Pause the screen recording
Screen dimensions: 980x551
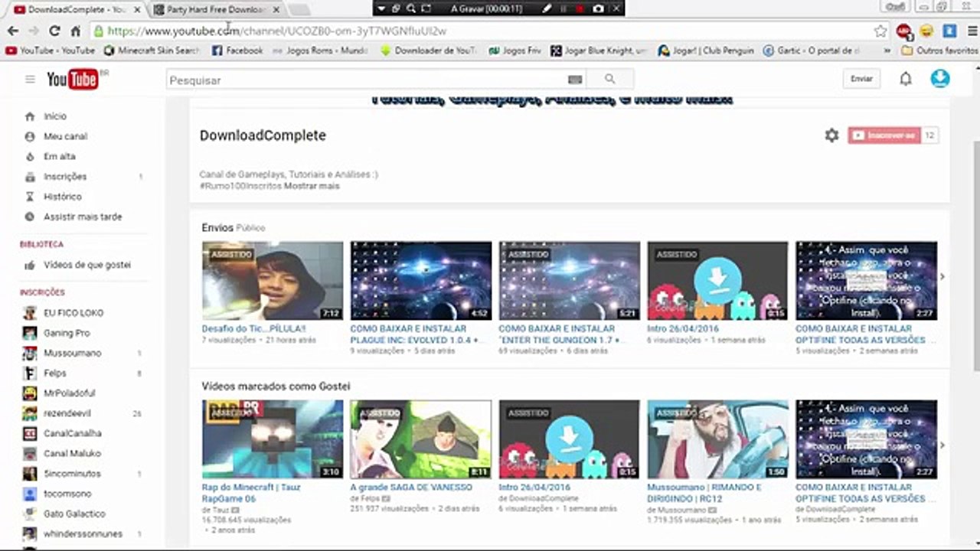tap(563, 8)
